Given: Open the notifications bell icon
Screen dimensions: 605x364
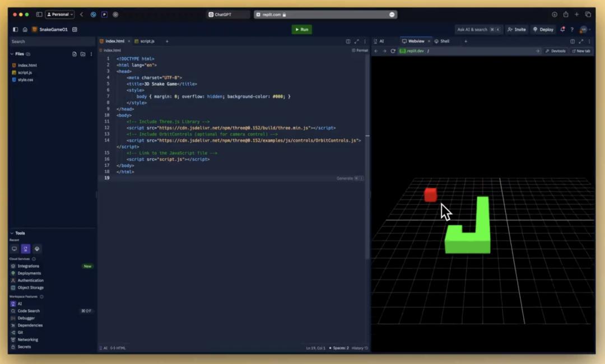Looking at the screenshot, I should 562,30.
